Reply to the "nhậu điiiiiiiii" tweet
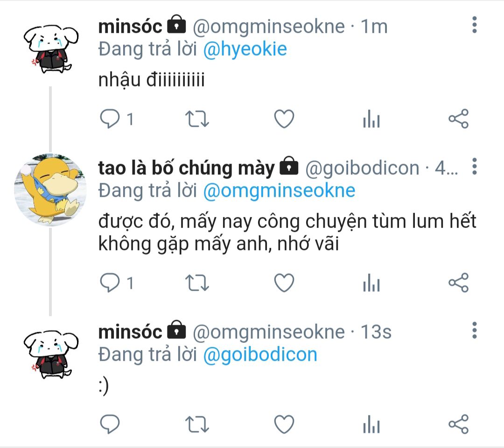Viewport: 504px width, 448px height. (110, 119)
